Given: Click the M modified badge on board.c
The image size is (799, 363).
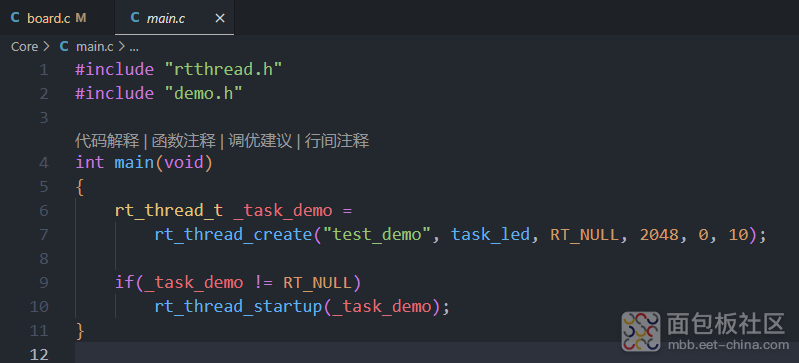Looking at the screenshot, I should [x=81, y=18].
